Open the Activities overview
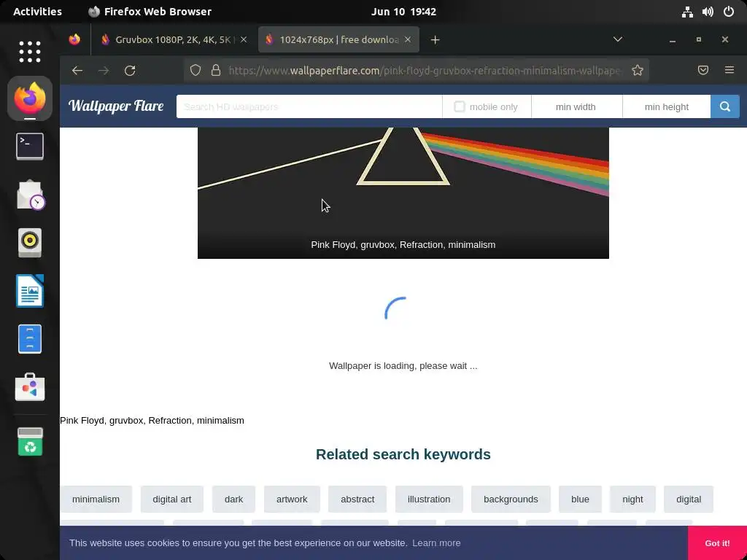The image size is (747, 560). click(x=38, y=12)
